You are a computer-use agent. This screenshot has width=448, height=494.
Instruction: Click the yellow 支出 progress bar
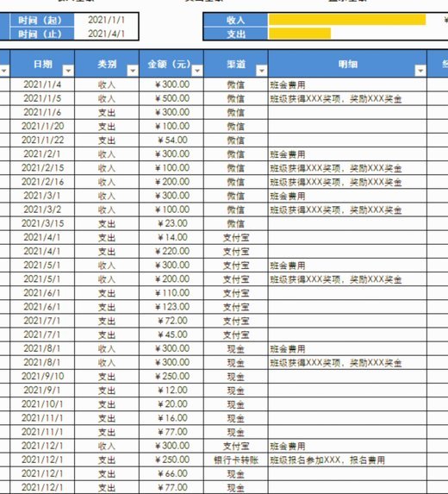pos(300,34)
